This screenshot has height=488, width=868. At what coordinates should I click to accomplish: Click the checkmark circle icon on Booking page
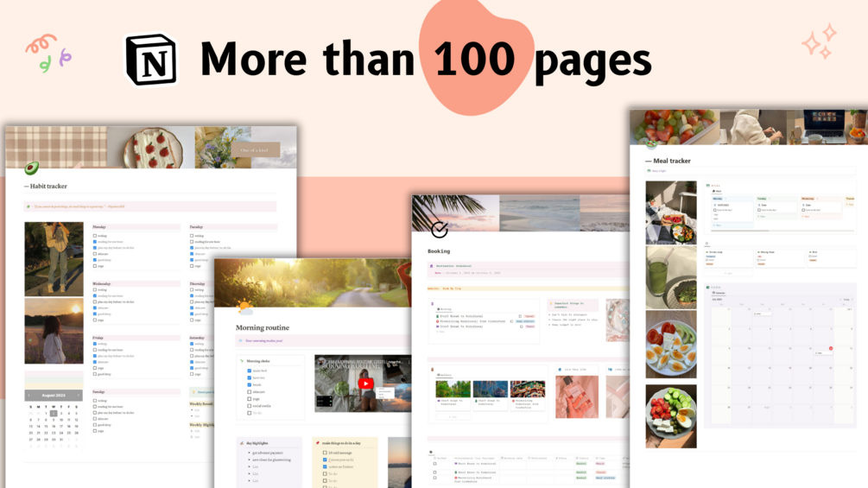coord(440,229)
